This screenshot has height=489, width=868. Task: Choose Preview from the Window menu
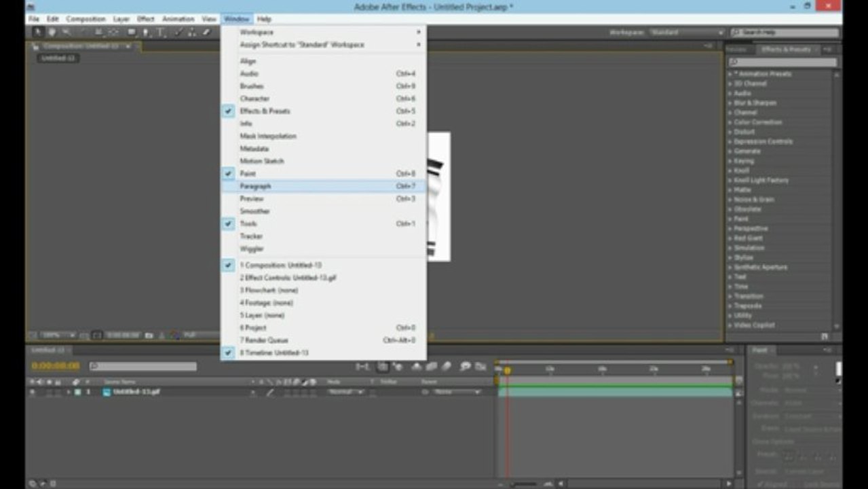[323, 198]
